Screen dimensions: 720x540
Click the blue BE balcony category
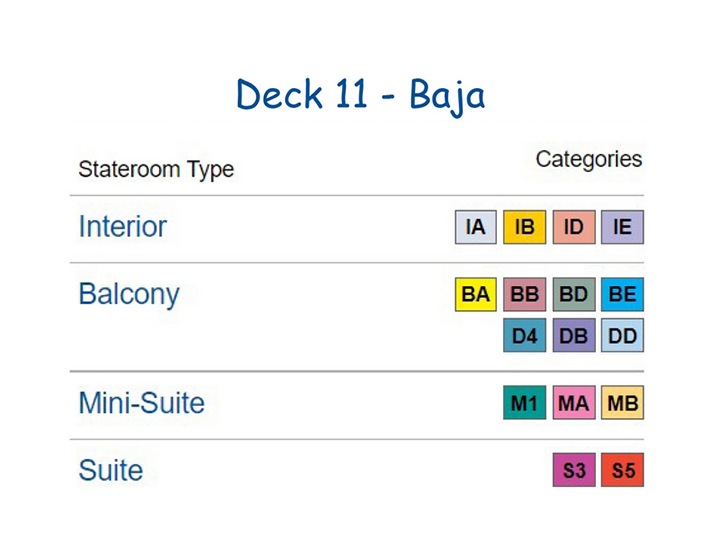point(623,294)
